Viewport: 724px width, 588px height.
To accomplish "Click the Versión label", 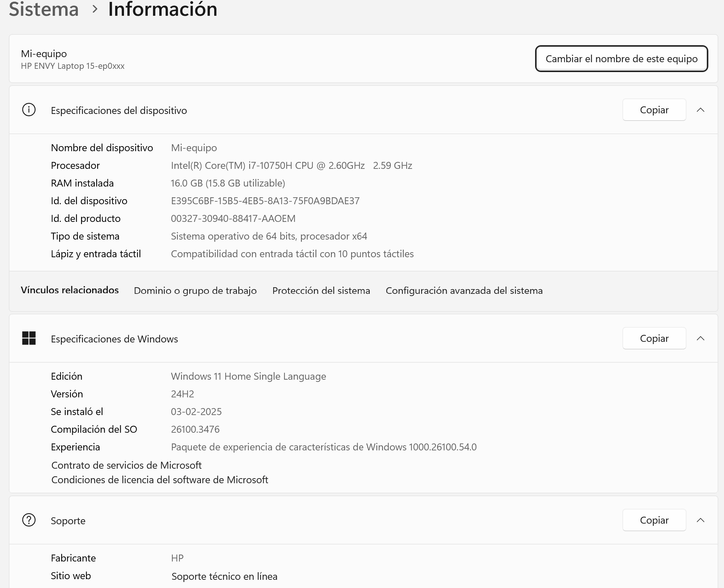I will click(x=67, y=394).
